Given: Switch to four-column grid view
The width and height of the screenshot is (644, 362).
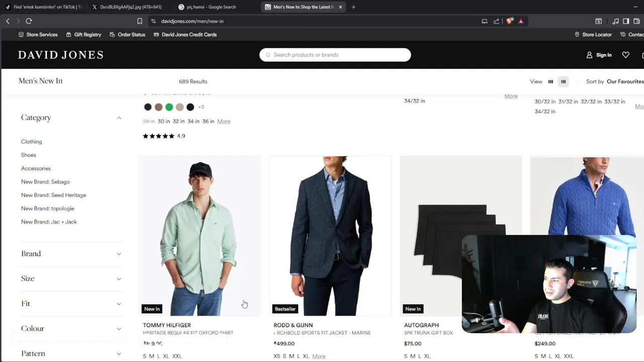Looking at the screenshot, I should pyautogui.click(x=563, y=81).
